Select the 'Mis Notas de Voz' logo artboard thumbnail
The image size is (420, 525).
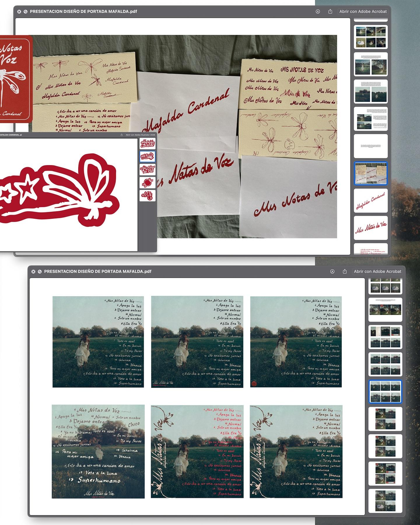148,169
